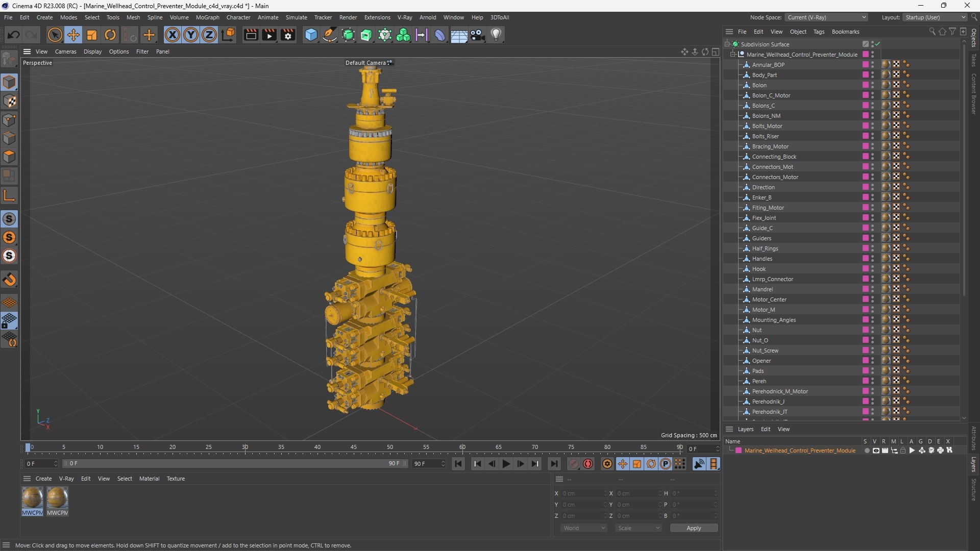Add a camera object icon
The height and width of the screenshot is (551, 980).
[x=478, y=35]
